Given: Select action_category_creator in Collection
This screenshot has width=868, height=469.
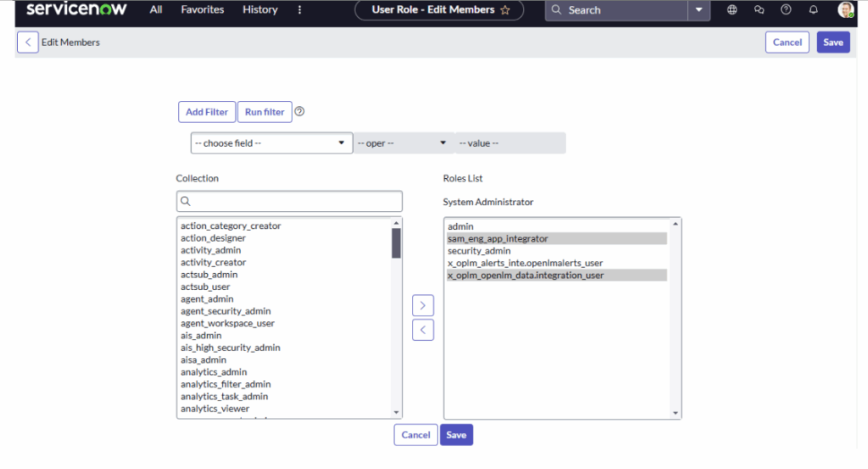Looking at the screenshot, I should click(231, 226).
